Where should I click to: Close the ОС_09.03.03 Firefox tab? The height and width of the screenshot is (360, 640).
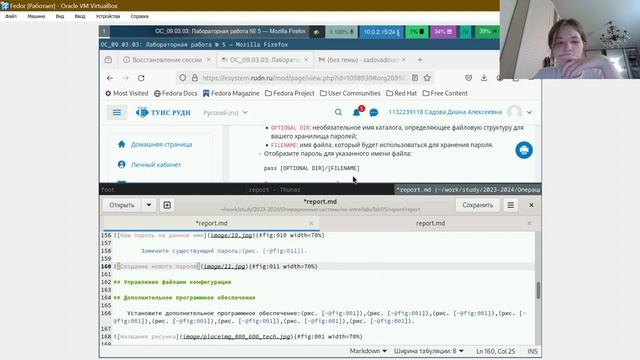tap(306, 60)
